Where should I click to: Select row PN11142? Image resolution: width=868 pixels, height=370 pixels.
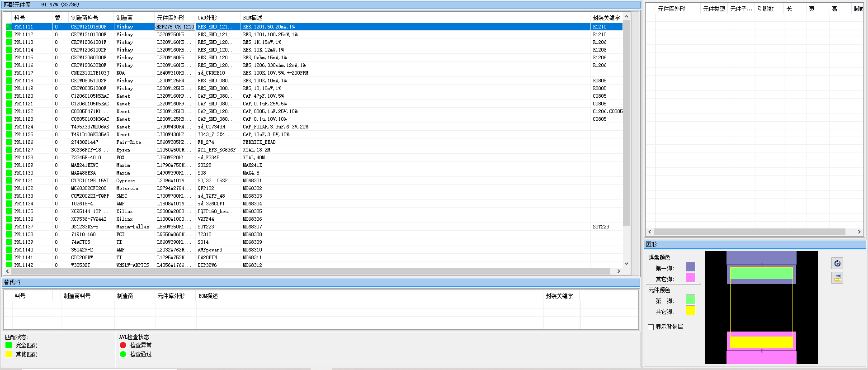[314, 265]
